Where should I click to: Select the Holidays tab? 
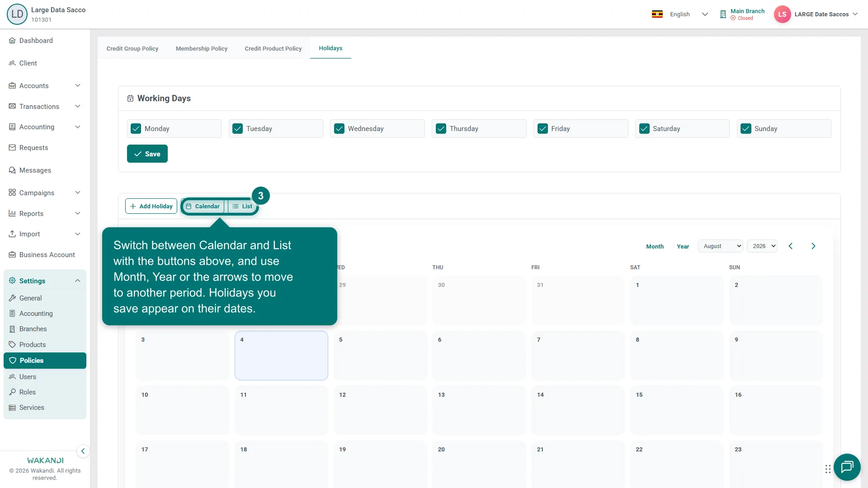pyautogui.click(x=330, y=48)
